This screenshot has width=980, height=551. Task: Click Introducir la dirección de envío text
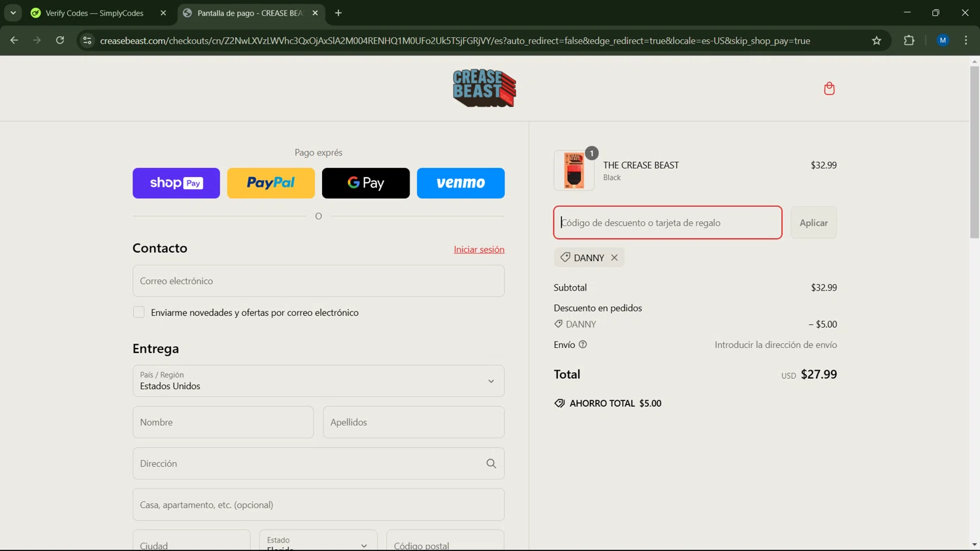point(776,345)
